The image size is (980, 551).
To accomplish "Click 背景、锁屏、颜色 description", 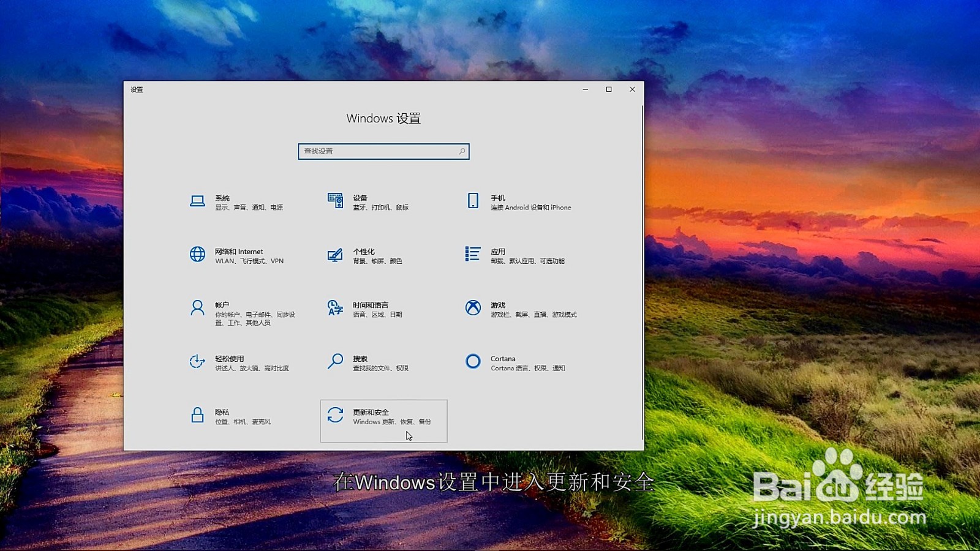I will 378,261.
